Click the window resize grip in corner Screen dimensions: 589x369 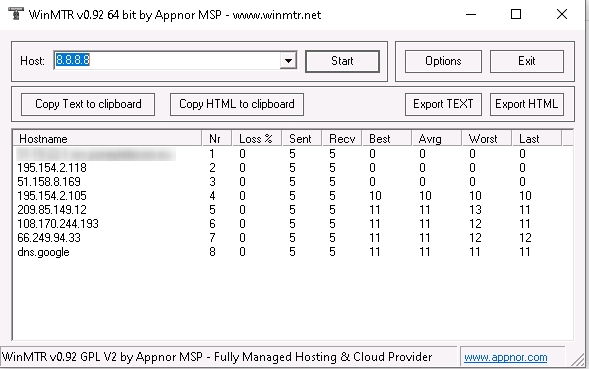point(578,359)
